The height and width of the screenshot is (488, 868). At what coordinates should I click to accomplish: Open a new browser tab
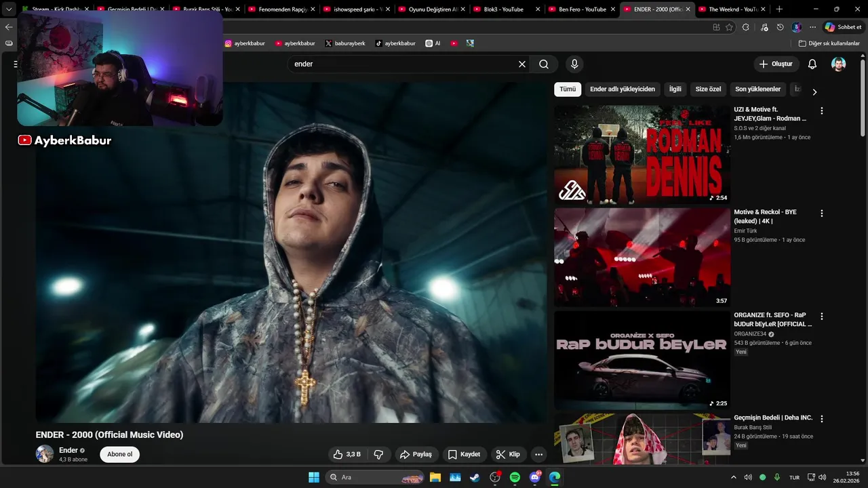point(779,9)
